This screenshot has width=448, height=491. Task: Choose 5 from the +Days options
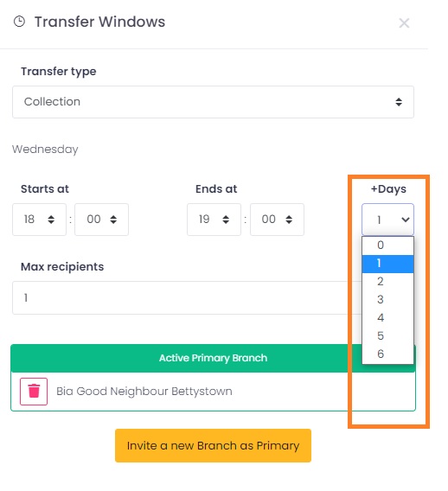pos(387,336)
